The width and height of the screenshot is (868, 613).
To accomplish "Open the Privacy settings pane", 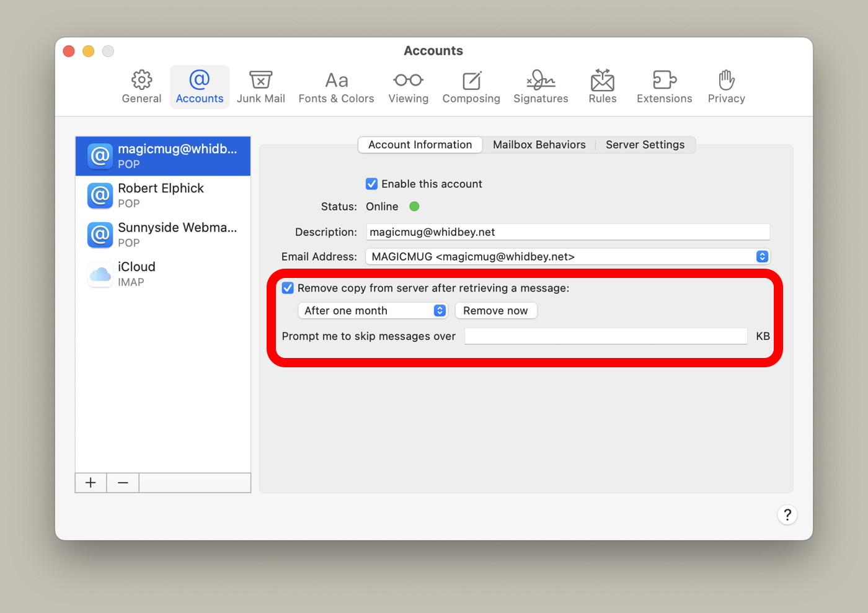I will [726, 87].
